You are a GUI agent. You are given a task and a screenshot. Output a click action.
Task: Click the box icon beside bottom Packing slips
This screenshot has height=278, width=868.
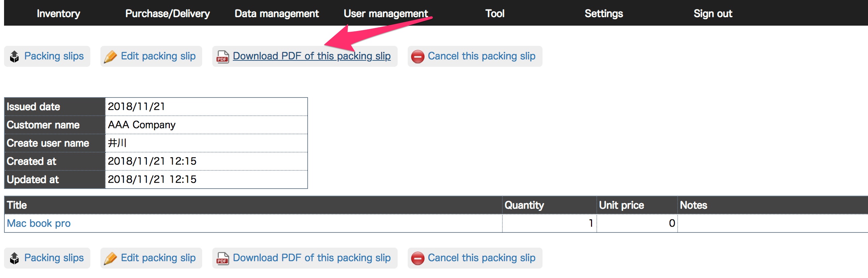[14, 258]
